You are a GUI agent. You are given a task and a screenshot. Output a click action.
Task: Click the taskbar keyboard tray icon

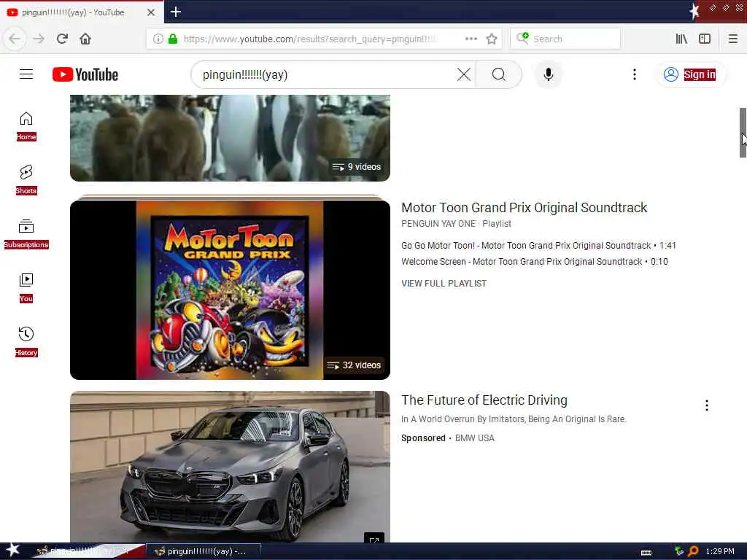(646, 552)
